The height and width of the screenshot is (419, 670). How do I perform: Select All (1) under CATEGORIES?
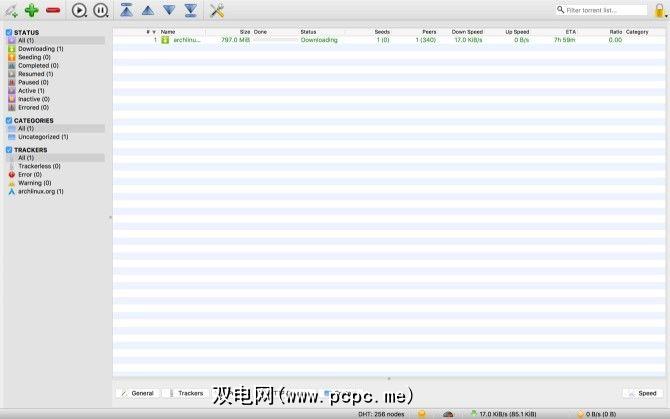[55, 129]
